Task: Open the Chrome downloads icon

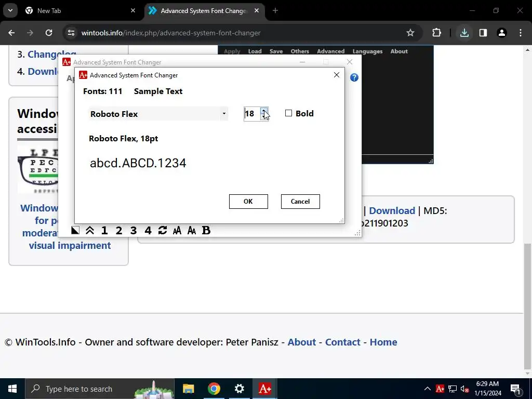Action: tap(464, 33)
